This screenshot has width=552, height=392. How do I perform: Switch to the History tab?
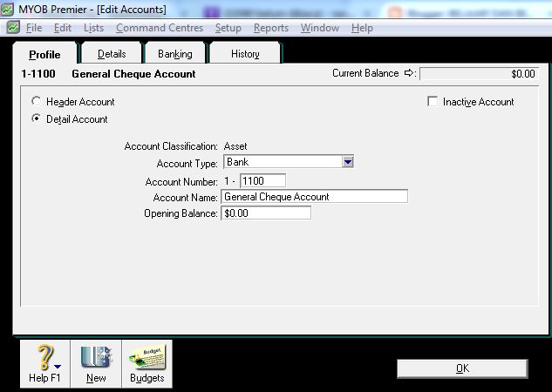(245, 54)
